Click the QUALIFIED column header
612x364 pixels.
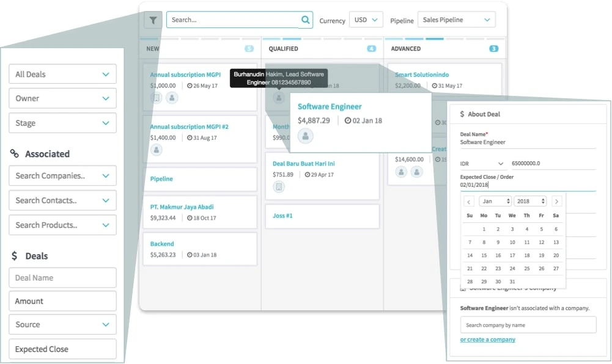(x=283, y=49)
